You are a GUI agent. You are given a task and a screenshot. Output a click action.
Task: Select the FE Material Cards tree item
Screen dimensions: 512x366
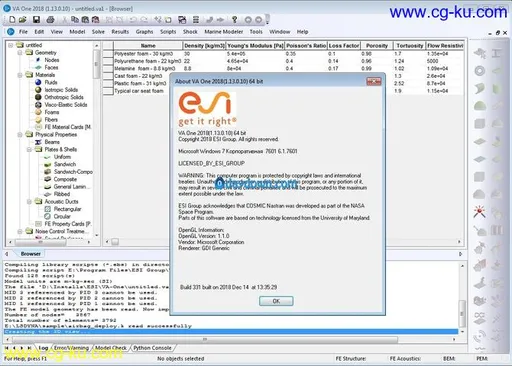68,127
